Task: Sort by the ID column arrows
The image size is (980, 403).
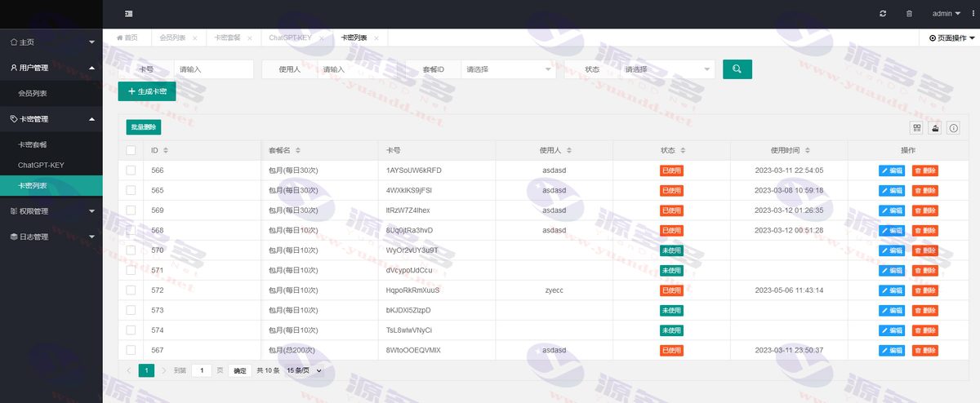Action: [x=166, y=150]
